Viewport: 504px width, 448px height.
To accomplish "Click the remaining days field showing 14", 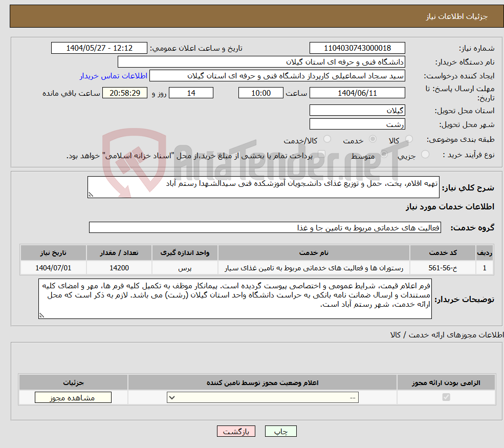I will coord(190,93).
